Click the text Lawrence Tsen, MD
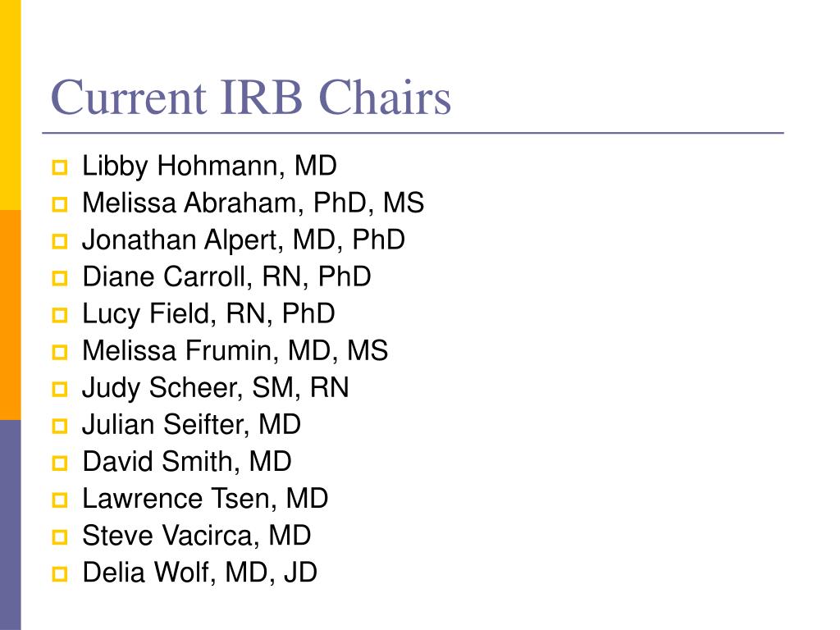This screenshot has height=630, width=840. click(205, 499)
